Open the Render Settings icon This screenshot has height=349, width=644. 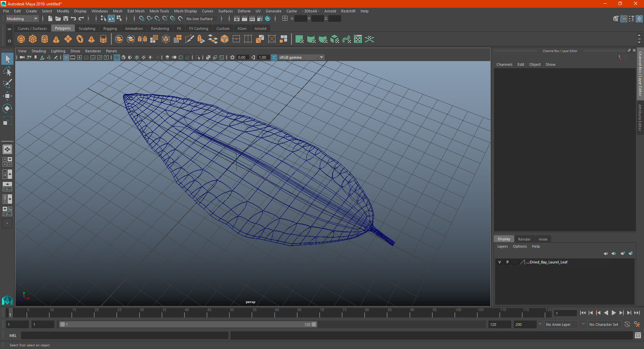tap(260, 19)
